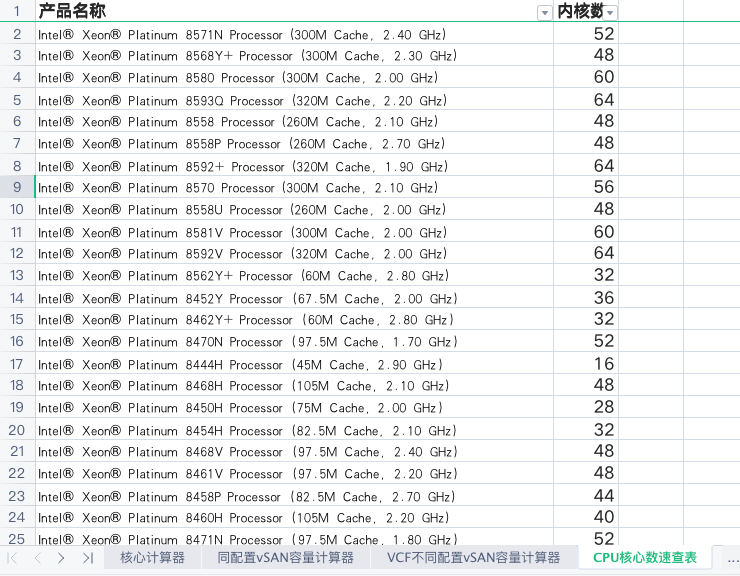Select the Platinum 8450H Processor cell
This screenshot has width=740, height=576.
294,407
